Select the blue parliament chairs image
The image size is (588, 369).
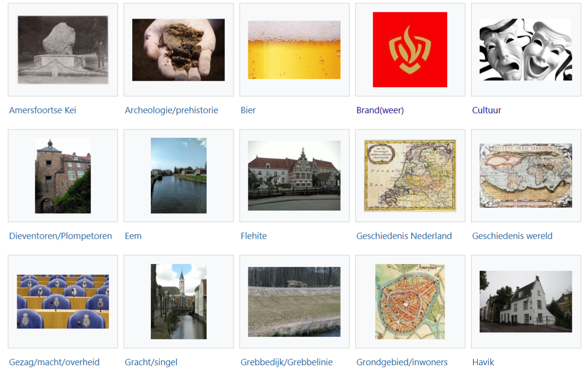point(63,302)
